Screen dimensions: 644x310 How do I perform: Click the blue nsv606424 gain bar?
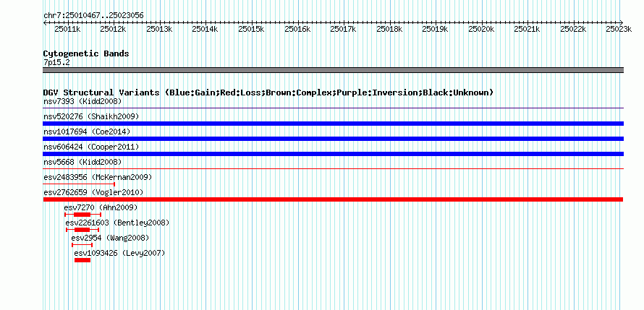click(333, 154)
